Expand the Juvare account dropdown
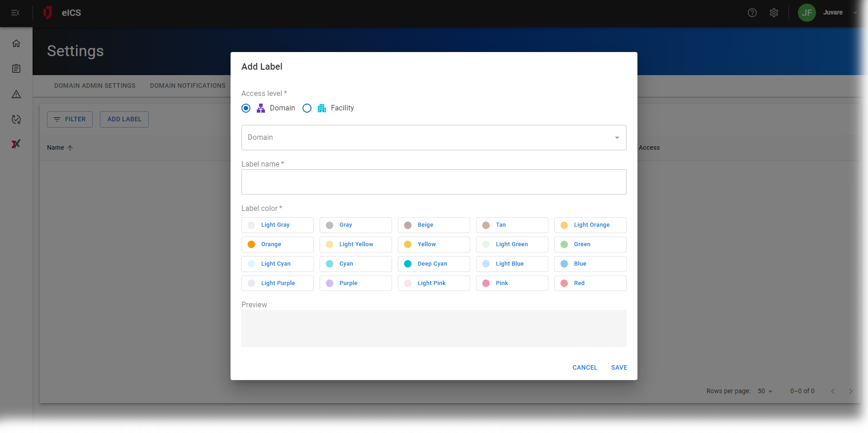868x433 pixels. (854, 13)
